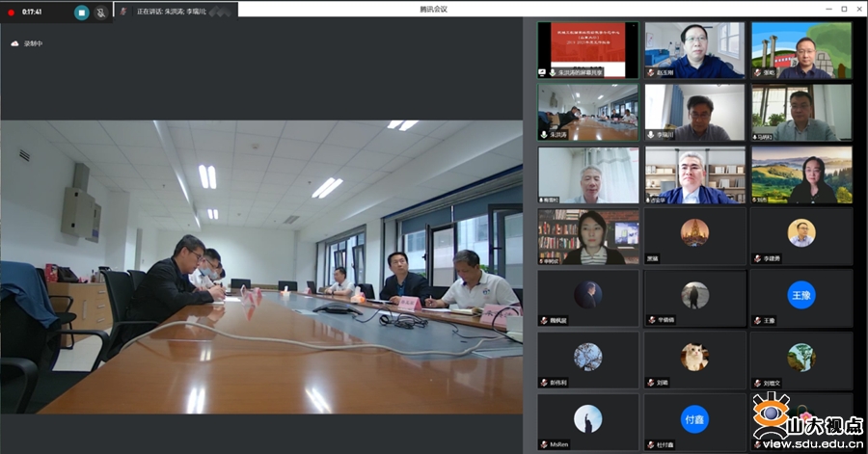
Task: Click the 正在讲话 speaker status bar
Action: 174,11
